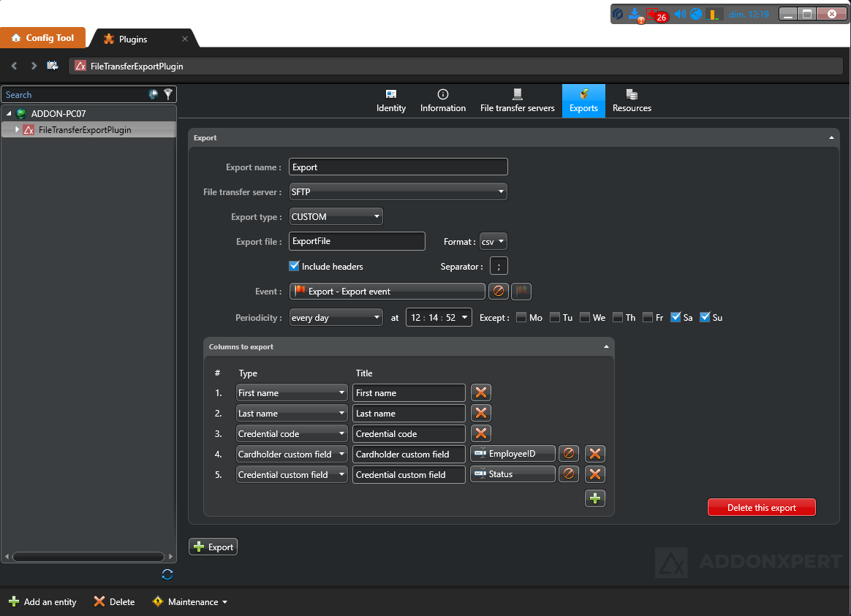Image resolution: width=851 pixels, height=616 pixels.
Task: Uncheck the Sa exception day checkbox
Action: [x=676, y=318]
